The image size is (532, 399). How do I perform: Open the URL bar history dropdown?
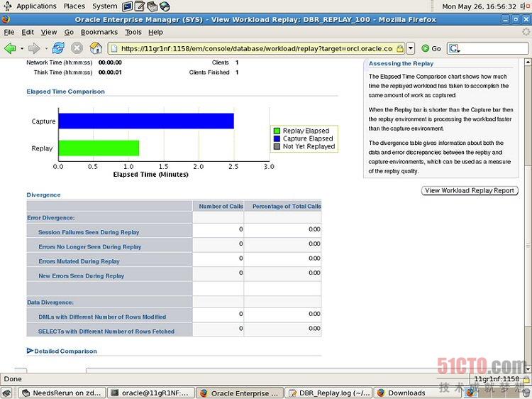point(410,48)
